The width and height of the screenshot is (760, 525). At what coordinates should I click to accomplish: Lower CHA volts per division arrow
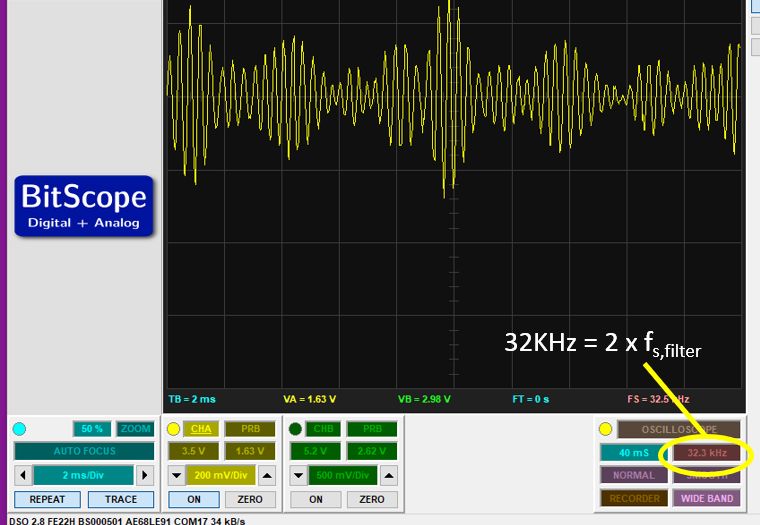click(177, 475)
